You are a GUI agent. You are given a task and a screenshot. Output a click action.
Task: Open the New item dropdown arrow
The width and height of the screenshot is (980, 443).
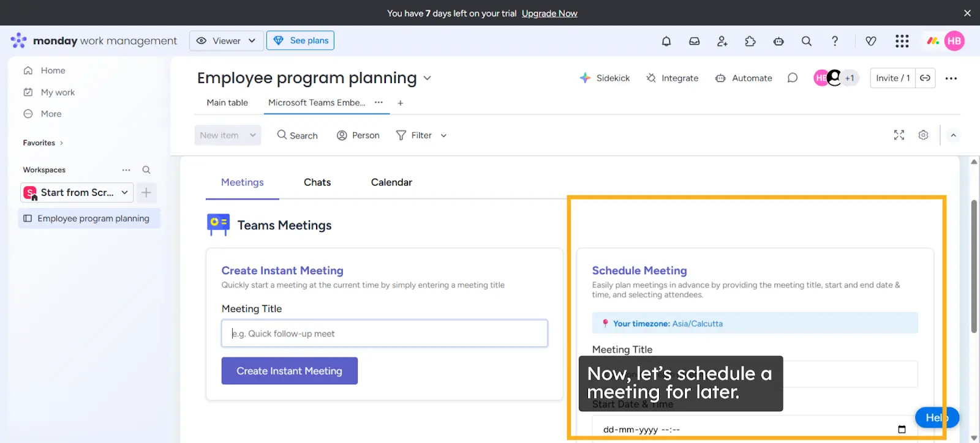pos(253,135)
